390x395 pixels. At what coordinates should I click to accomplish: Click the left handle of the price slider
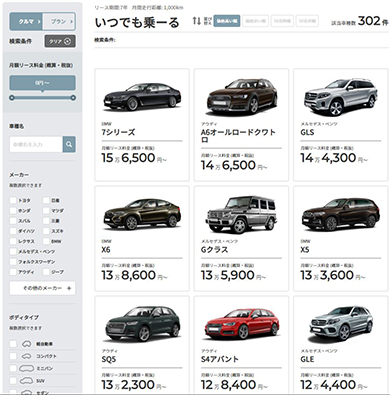tap(12, 98)
